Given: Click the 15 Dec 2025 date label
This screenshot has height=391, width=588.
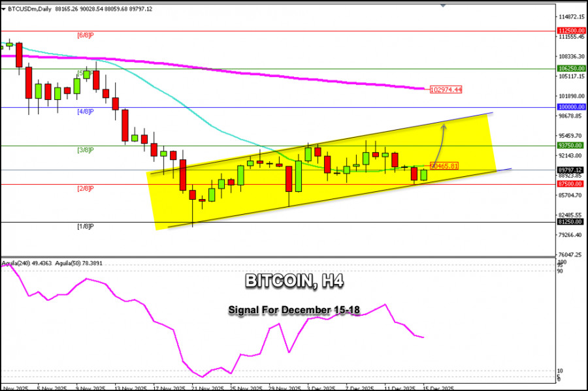Looking at the screenshot, I should [x=440, y=388].
